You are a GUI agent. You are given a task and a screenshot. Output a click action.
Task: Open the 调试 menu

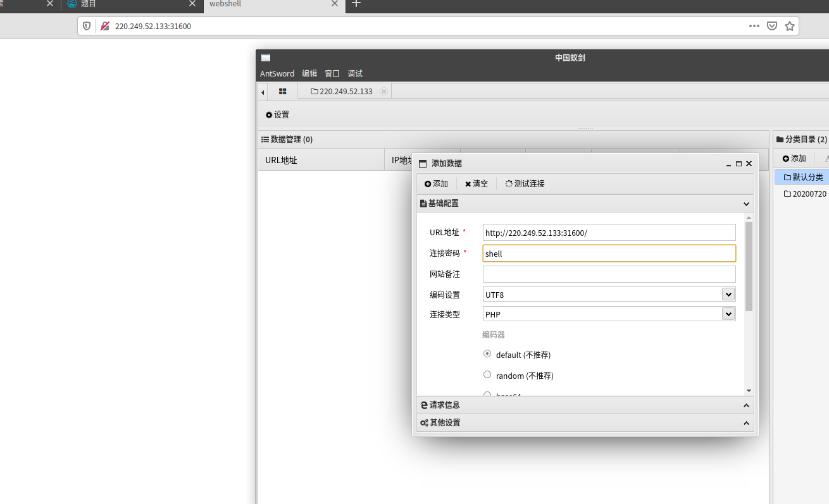(355, 73)
